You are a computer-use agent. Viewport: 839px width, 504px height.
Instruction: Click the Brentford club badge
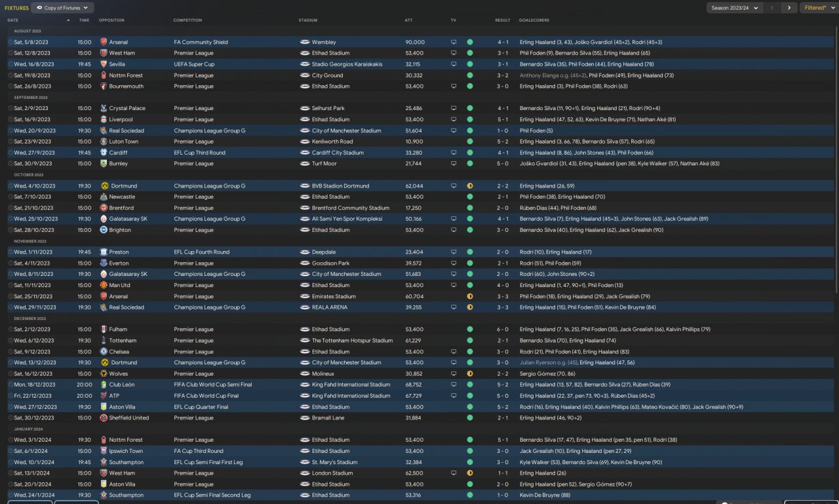104,208
